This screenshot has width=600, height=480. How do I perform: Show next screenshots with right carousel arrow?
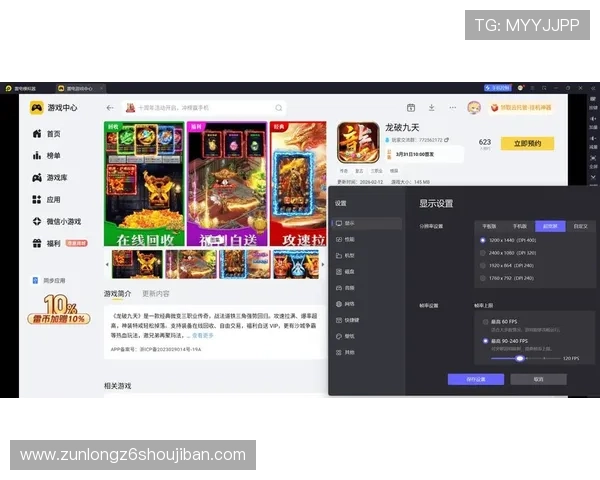[x=323, y=264]
